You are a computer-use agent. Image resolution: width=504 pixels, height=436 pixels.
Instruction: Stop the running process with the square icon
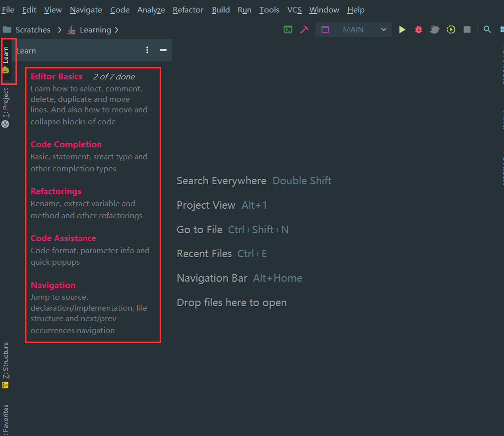pos(467,29)
